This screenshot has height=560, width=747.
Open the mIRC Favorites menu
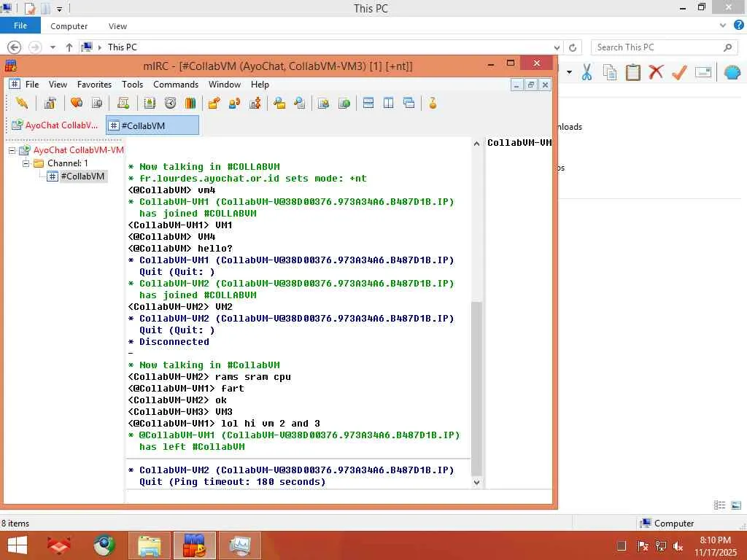click(94, 85)
